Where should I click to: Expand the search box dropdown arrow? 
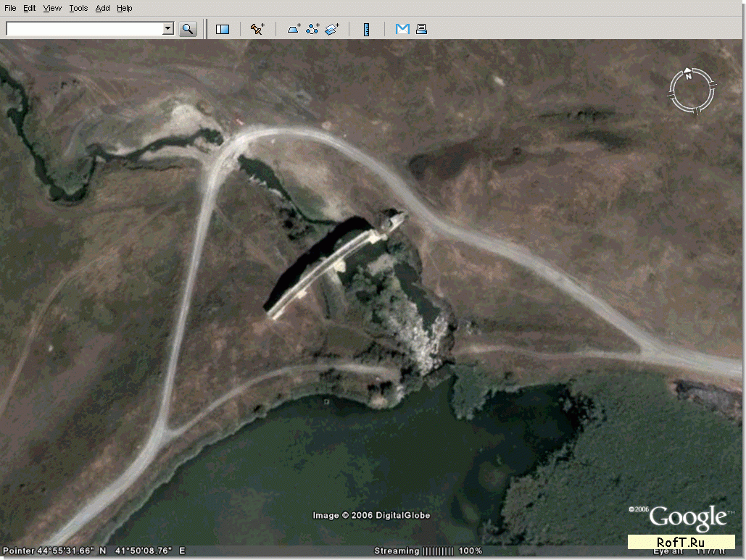(168, 29)
